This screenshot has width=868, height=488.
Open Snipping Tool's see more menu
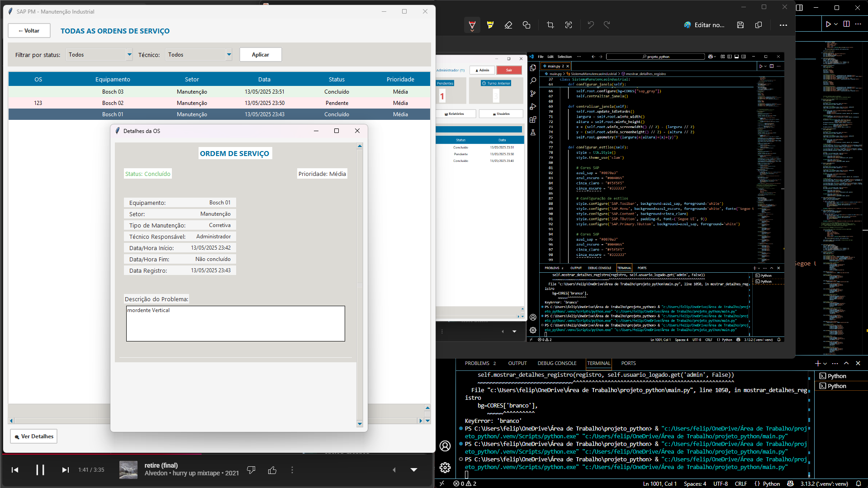783,25
